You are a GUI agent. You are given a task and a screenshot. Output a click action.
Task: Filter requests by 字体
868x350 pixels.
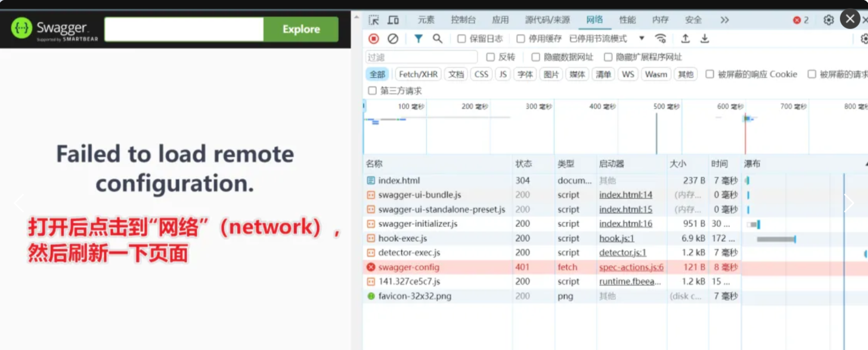(x=525, y=74)
